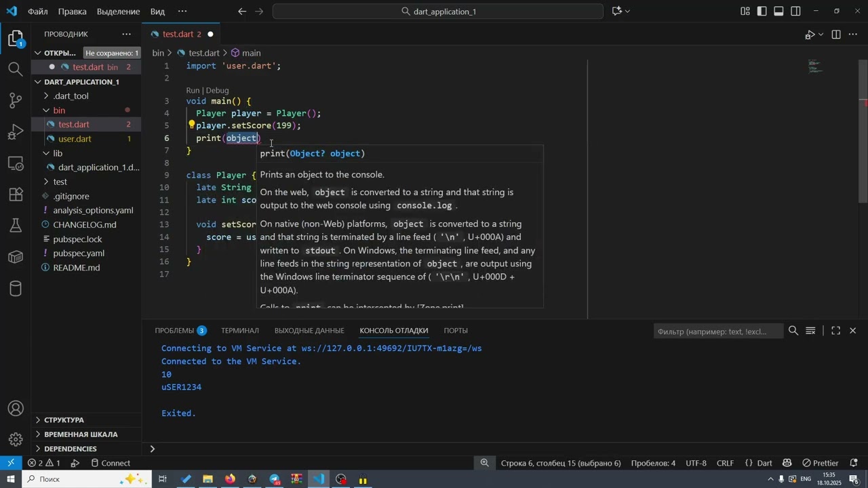Expand the test folder
Screen dimensions: 868x488
click(x=46, y=182)
